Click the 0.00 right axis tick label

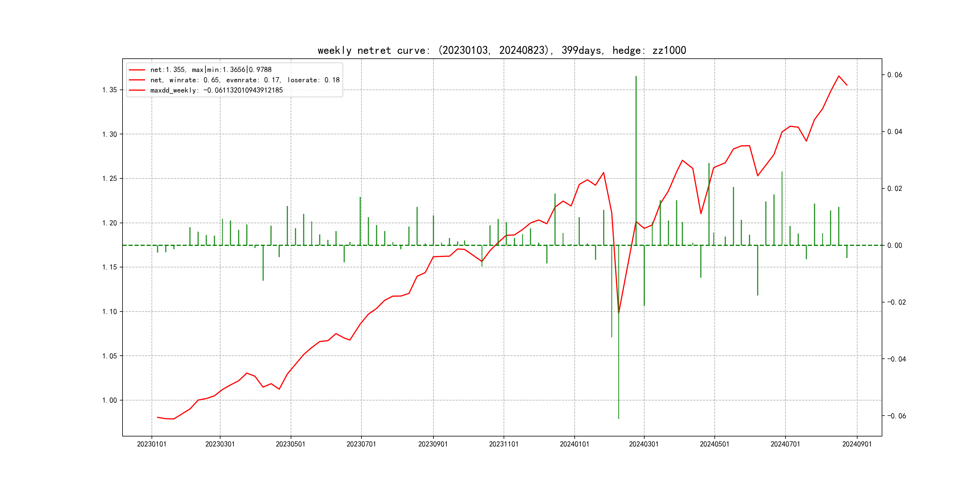coord(894,245)
